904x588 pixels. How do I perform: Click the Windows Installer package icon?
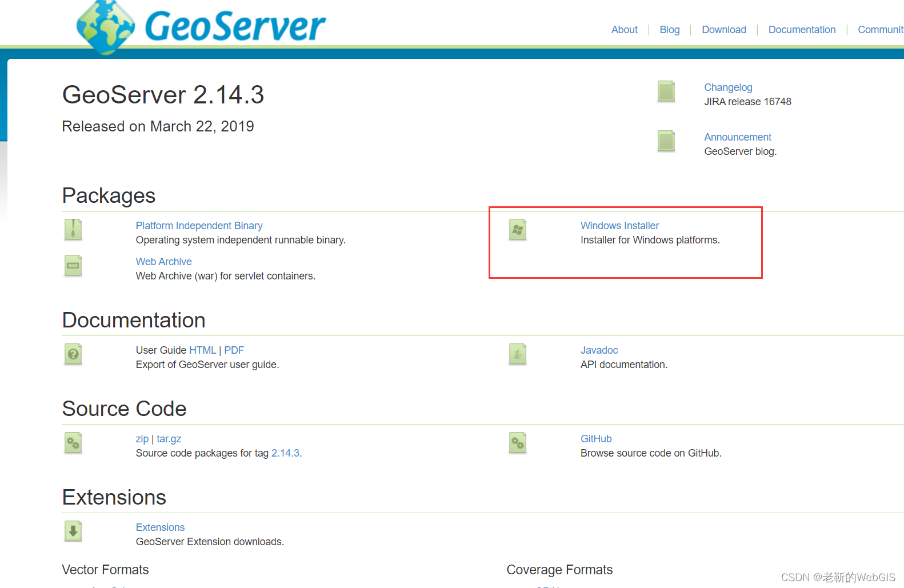point(518,230)
